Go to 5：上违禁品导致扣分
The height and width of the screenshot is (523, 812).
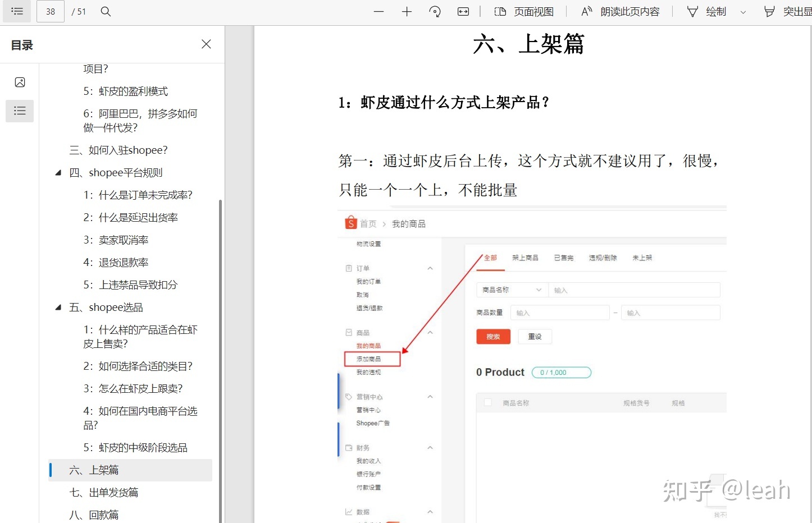click(x=130, y=285)
